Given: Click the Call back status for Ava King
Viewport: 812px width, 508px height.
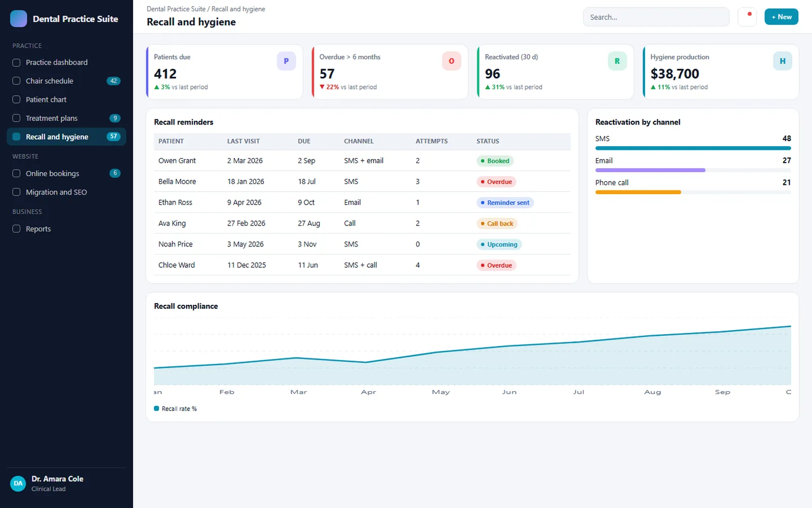Looking at the screenshot, I should 497,224.
